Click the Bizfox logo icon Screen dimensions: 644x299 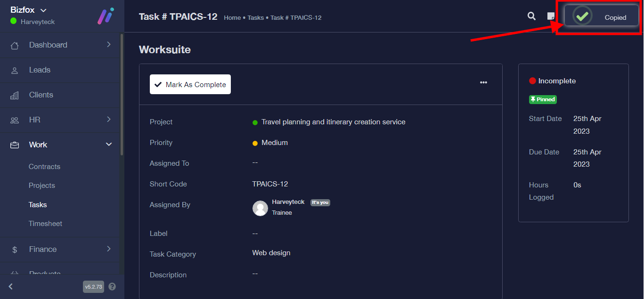click(x=106, y=16)
